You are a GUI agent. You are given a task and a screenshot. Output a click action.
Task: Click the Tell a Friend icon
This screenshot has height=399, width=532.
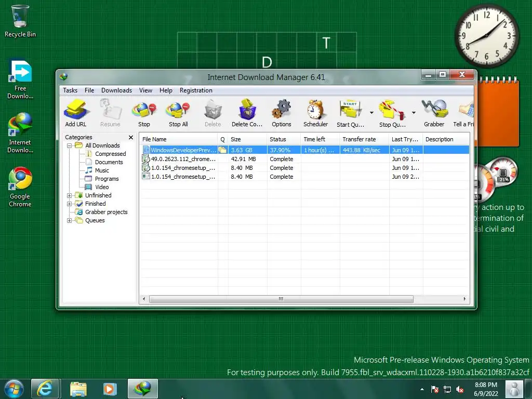[464, 113]
